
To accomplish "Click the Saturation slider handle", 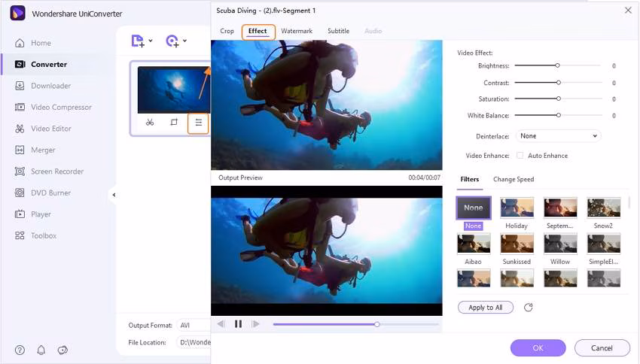I will click(559, 99).
